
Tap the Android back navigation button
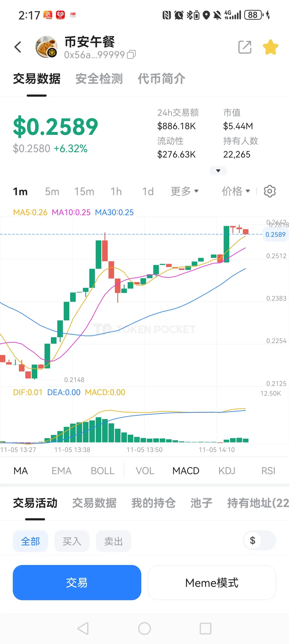pos(83,629)
